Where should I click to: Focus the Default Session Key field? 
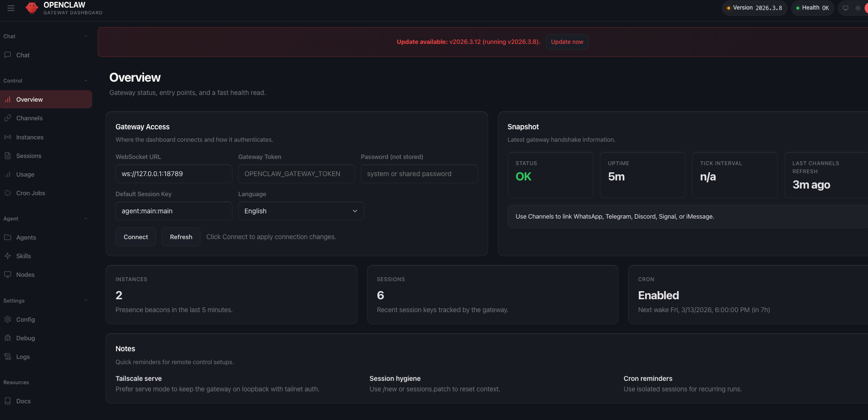pos(174,211)
